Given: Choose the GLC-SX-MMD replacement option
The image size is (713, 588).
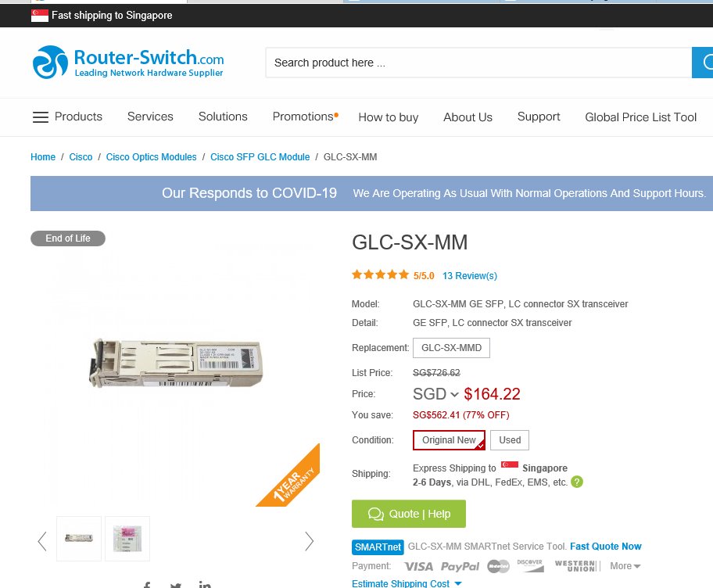Looking at the screenshot, I should click(451, 348).
